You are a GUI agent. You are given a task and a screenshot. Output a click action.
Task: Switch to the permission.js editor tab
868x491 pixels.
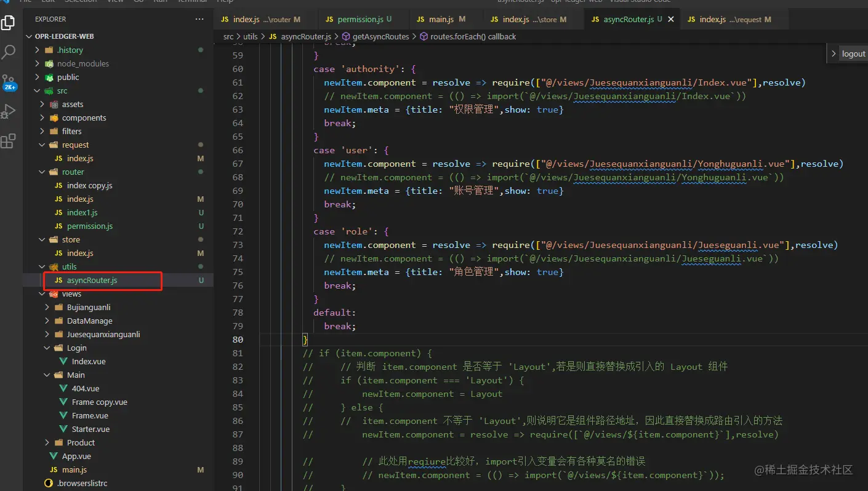(x=364, y=20)
